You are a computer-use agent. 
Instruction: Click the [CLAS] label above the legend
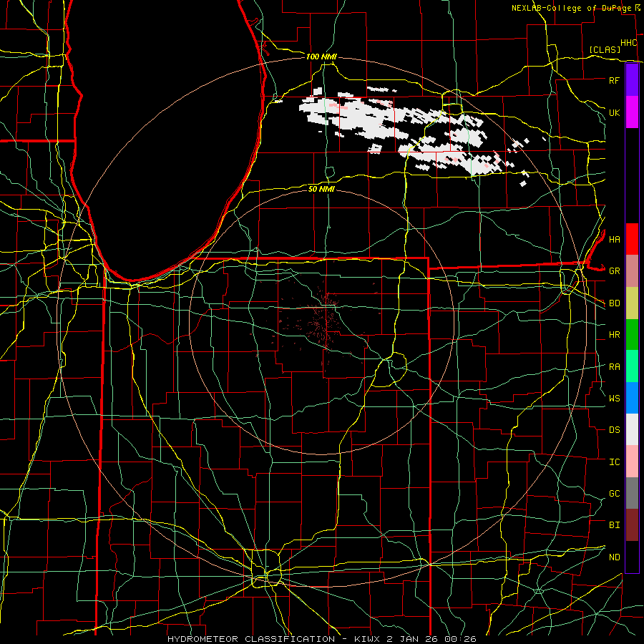tap(605, 49)
